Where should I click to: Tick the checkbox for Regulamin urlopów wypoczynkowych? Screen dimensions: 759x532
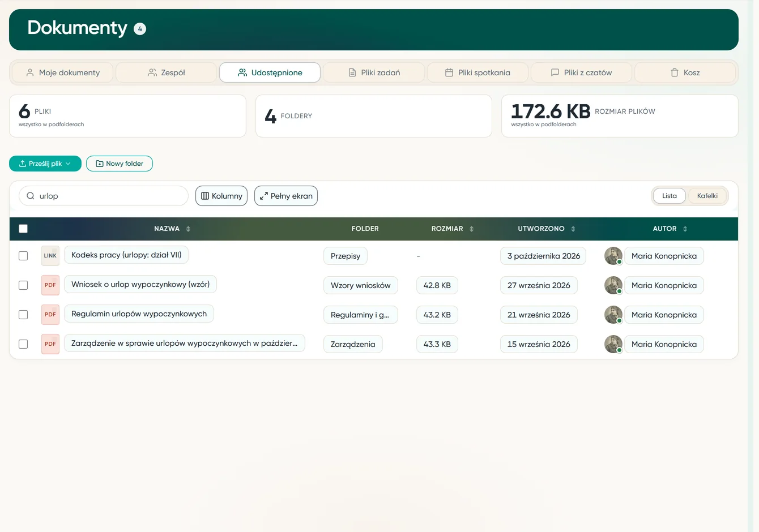pyautogui.click(x=23, y=315)
